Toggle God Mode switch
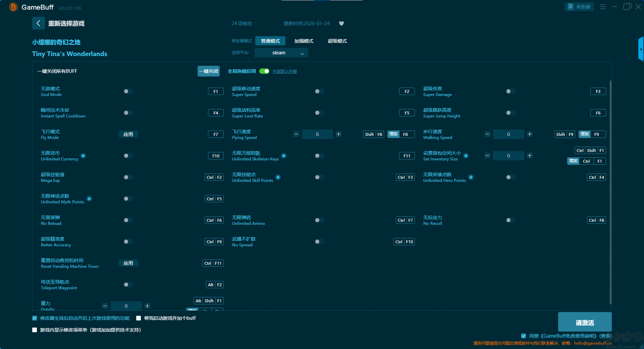Screen dimensions: 644x349 point(128,91)
